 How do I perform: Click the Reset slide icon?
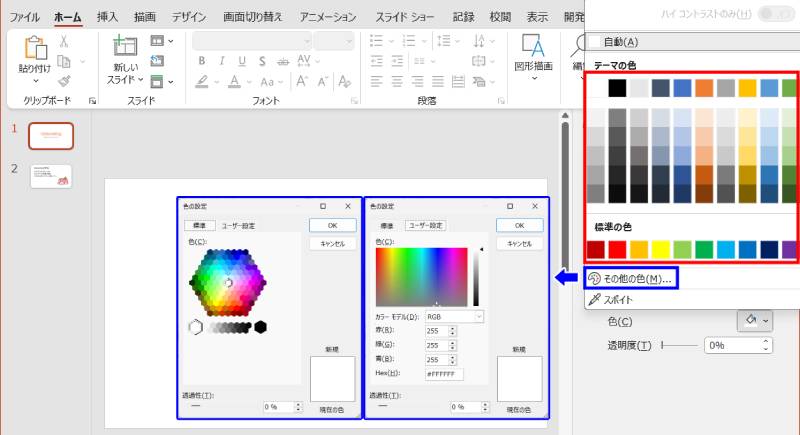(x=157, y=61)
